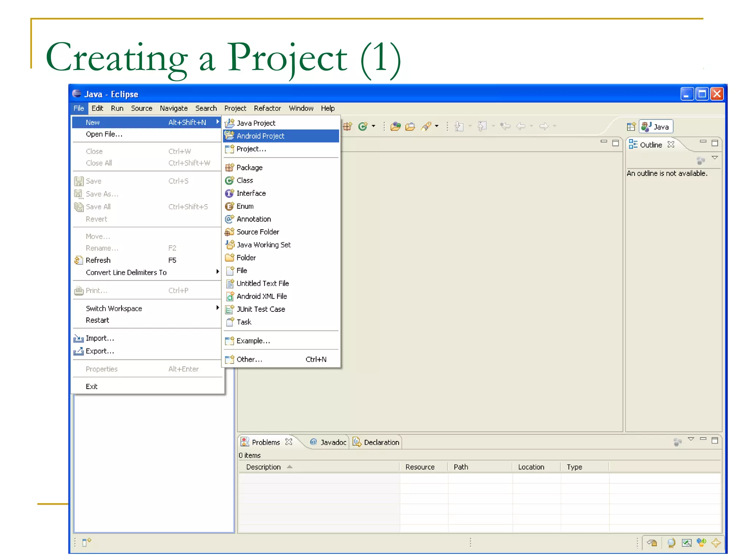
Task: Open the New Class toolbar dropdown arrow
Action: coord(373,127)
